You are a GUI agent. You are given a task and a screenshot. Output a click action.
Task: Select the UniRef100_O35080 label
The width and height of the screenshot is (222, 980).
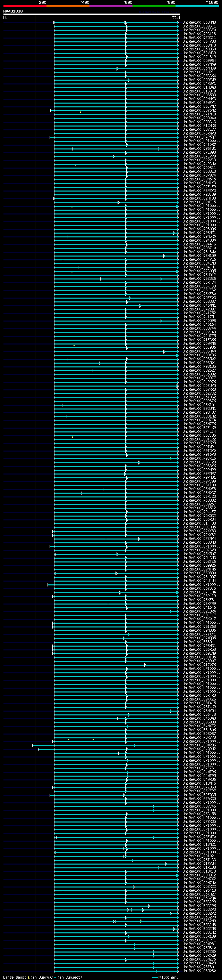point(199,971)
